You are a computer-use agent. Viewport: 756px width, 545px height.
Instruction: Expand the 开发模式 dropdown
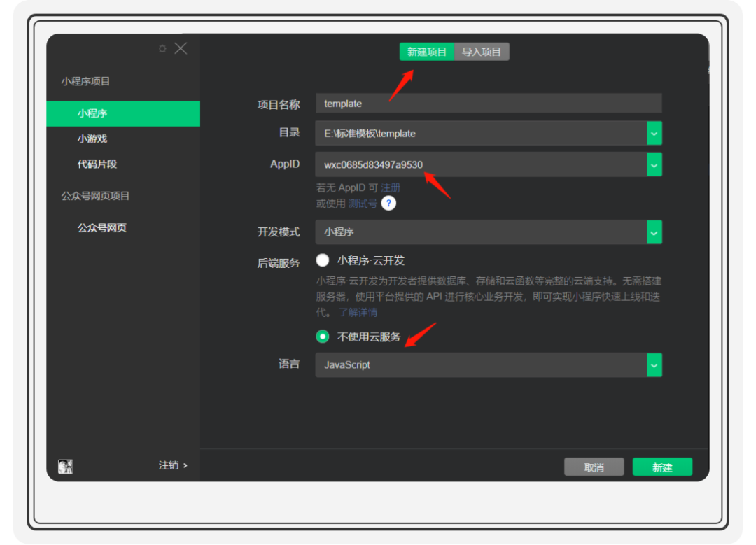coord(654,232)
